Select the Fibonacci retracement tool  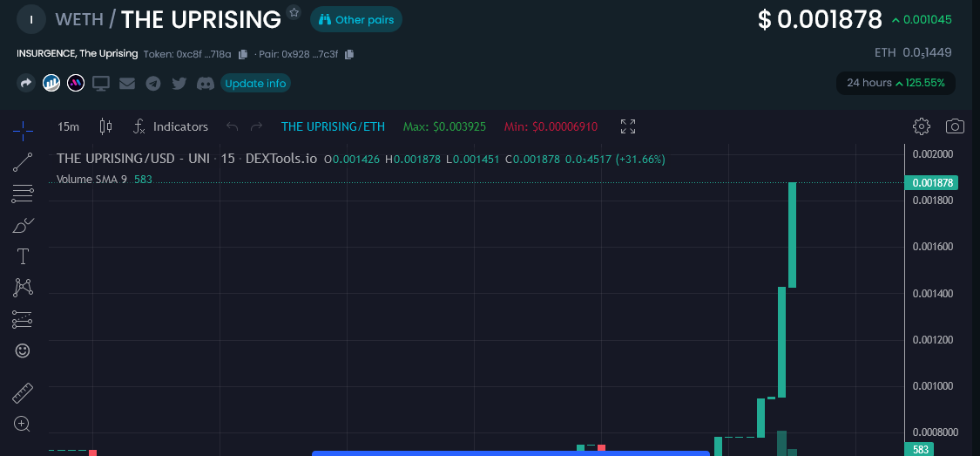(x=24, y=194)
